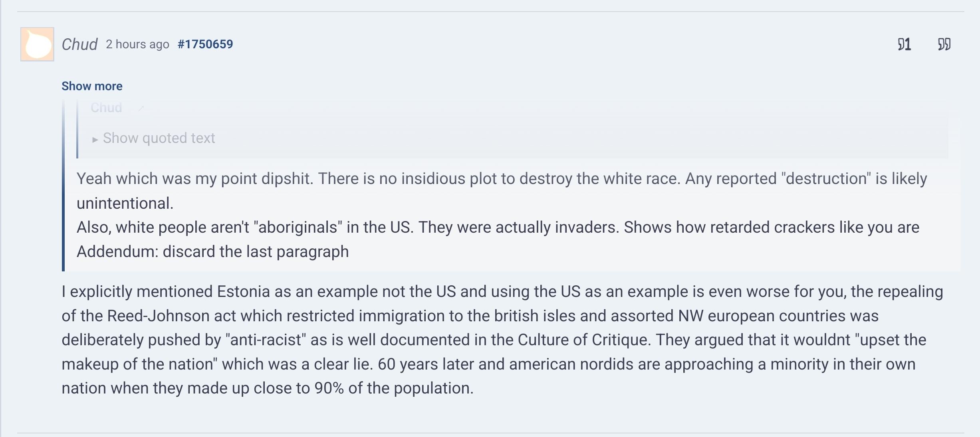The image size is (980, 437).
Task: Click the "90%" figure in the reply
Action: tap(329, 388)
